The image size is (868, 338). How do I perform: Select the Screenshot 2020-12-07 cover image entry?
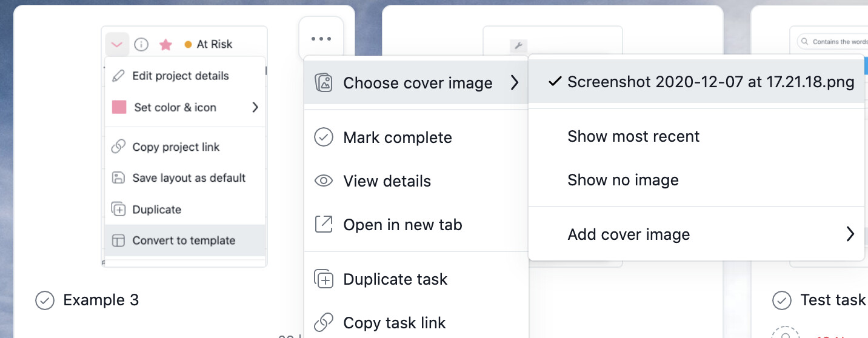[710, 82]
